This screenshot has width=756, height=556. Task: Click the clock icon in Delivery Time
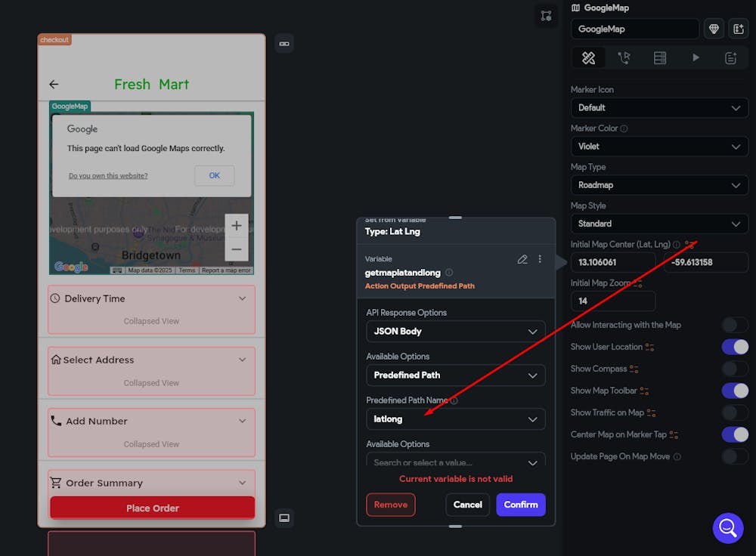(55, 298)
